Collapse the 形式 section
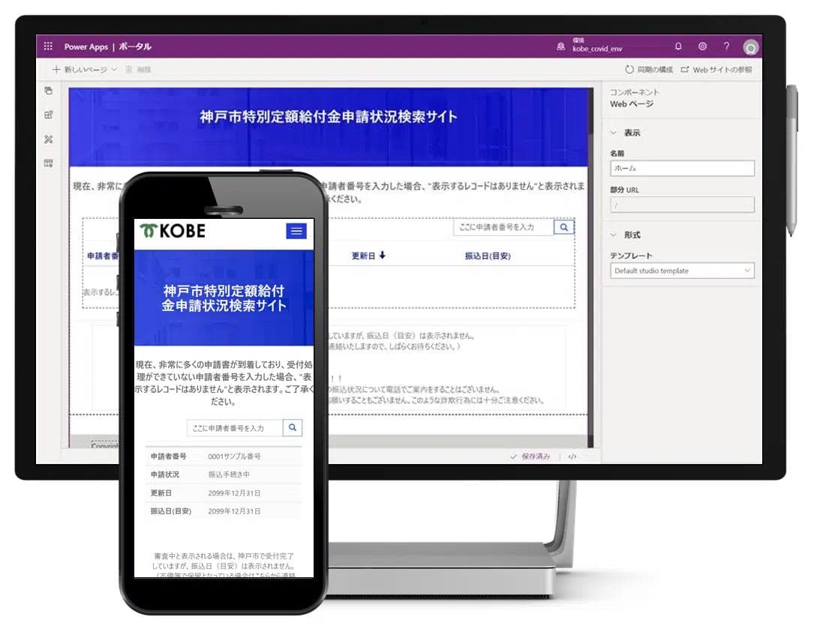814x644 pixels. click(x=614, y=235)
